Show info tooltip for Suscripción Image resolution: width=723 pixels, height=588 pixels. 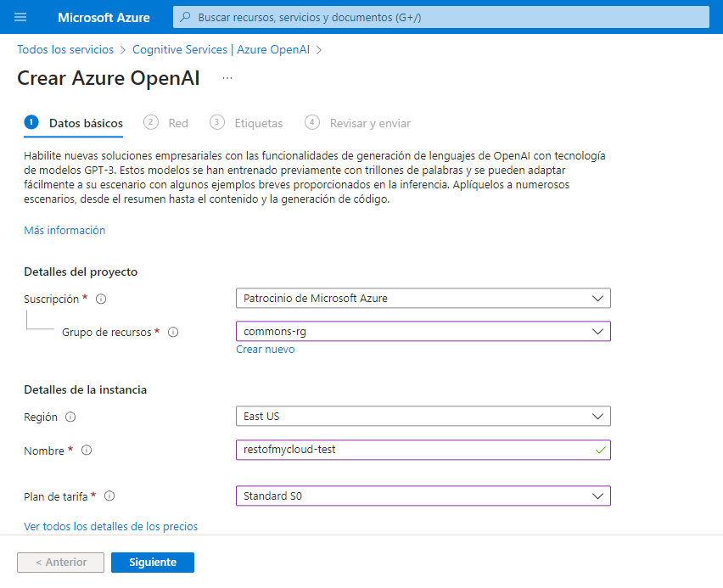coord(101,300)
